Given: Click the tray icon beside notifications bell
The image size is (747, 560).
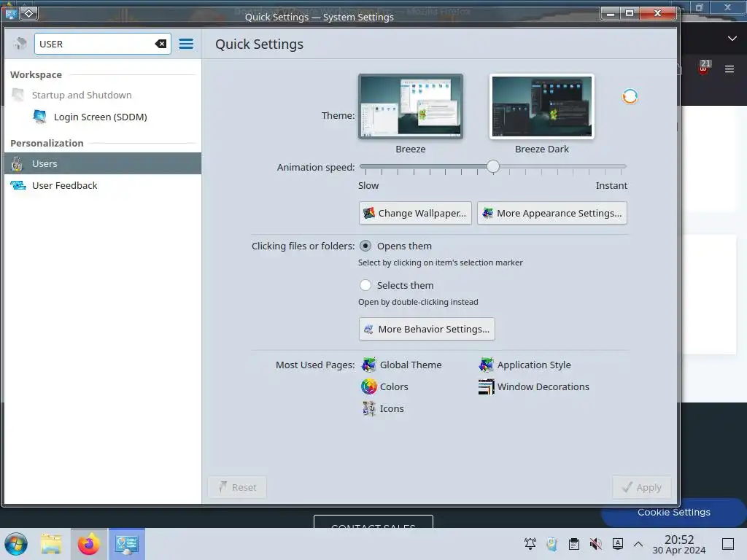Looking at the screenshot, I should (552, 544).
